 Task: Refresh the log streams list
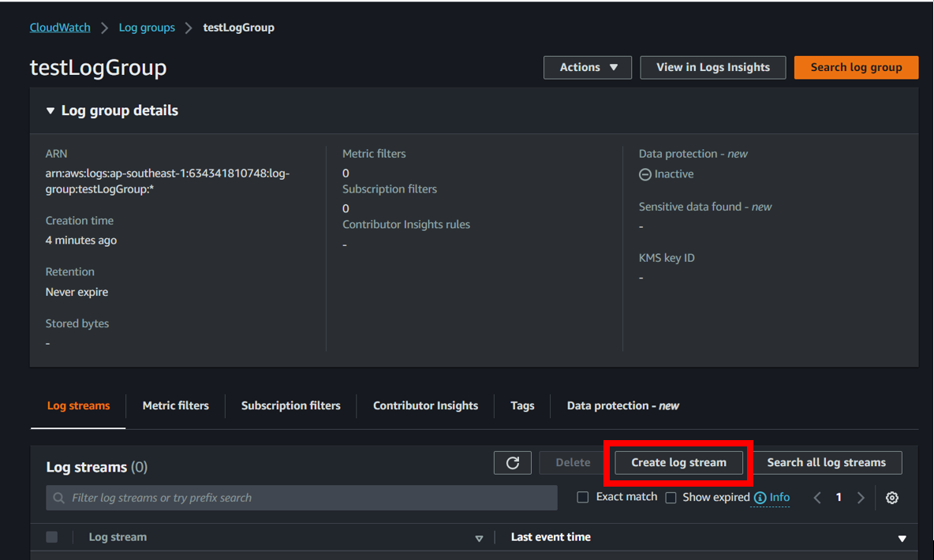click(x=512, y=463)
